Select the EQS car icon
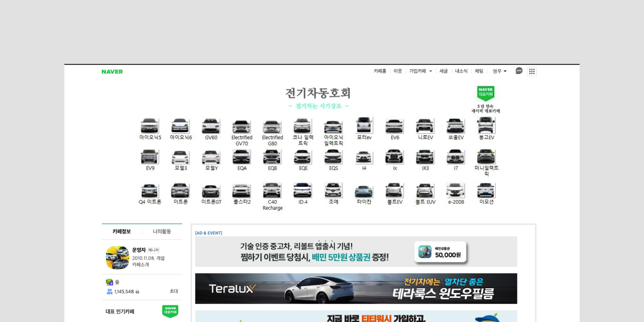The width and height of the screenshot is (644, 322). 333,156
